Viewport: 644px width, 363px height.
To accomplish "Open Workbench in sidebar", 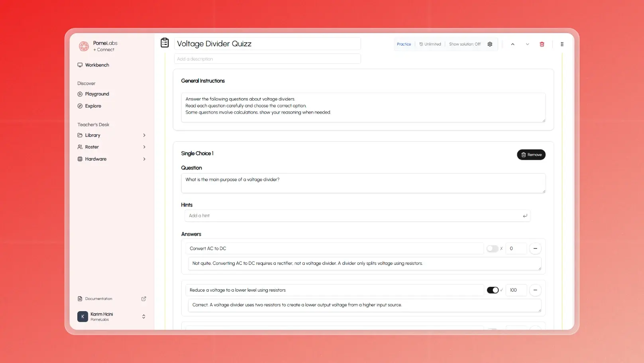I will tap(93, 65).
